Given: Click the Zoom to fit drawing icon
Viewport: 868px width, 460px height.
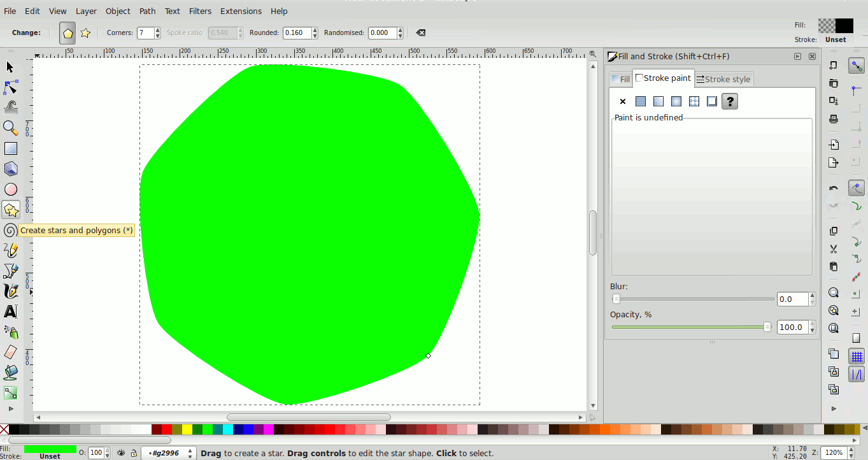Looking at the screenshot, I should click(834, 310).
